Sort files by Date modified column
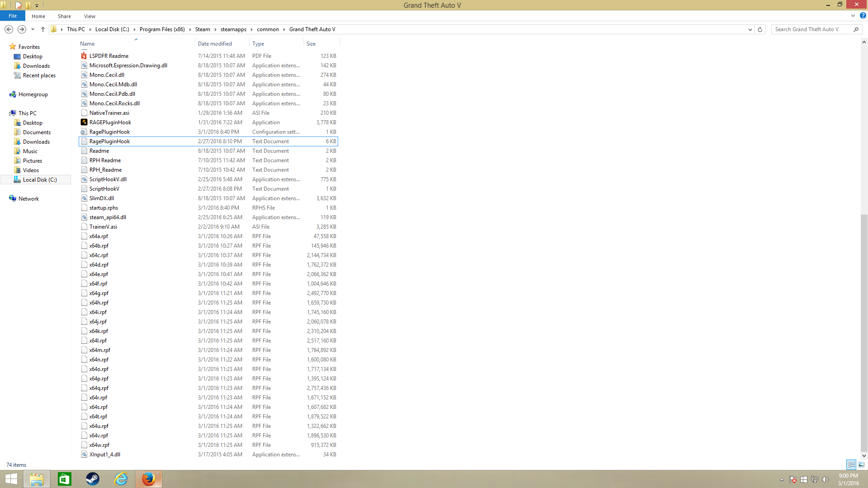Image resolution: width=868 pixels, height=488 pixels. coord(215,44)
